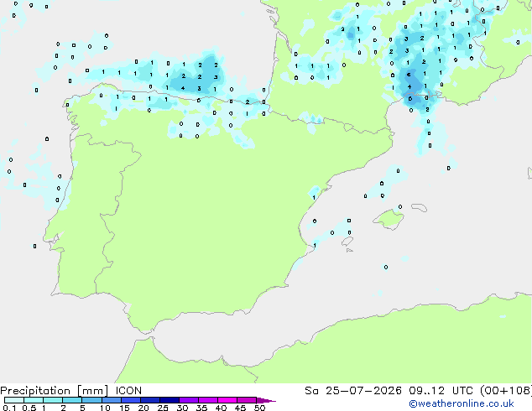532x411 pixels.
Task: Click the 25–30 mm navy legend swatch
Action: [x=170, y=400]
